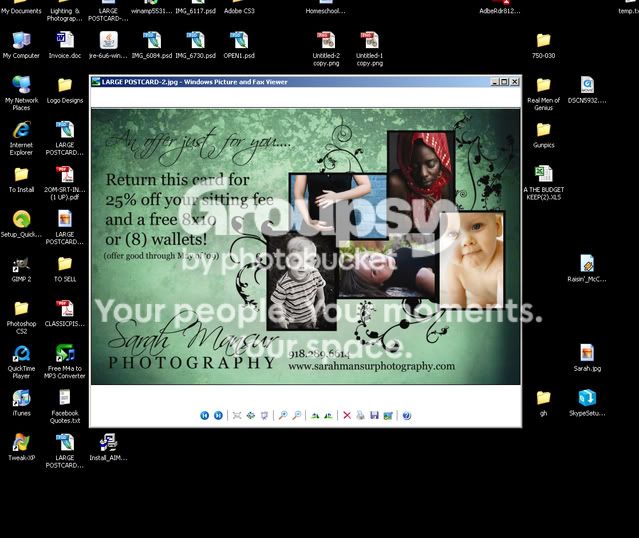The image size is (639, 538).
Task: Click the Best Fit toolbar icon
Action: click(237, 415)
